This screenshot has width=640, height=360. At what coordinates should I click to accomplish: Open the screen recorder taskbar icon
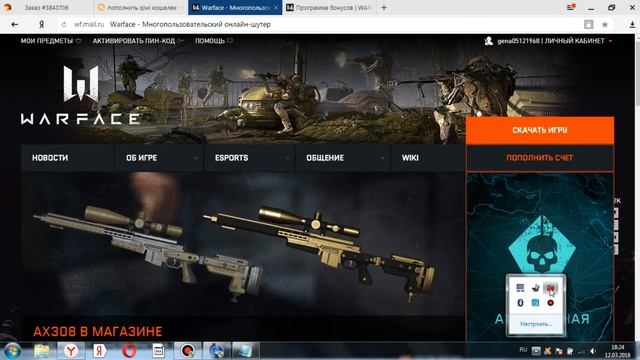[188, 351]
